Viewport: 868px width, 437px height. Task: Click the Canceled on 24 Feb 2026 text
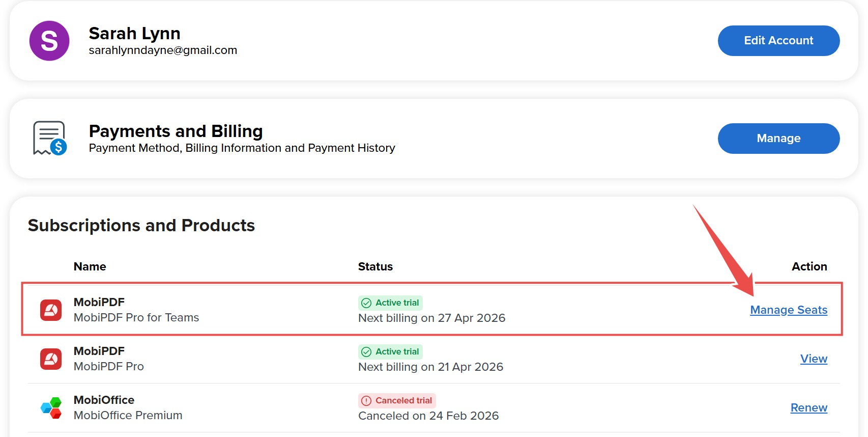click(x=428, y=416)
